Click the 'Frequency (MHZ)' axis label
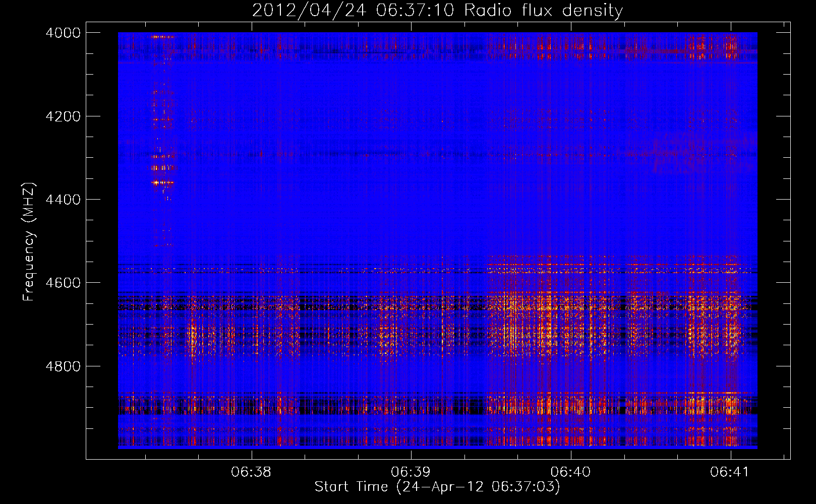Viewport: 816px width, 504px height. coord(29,242)
